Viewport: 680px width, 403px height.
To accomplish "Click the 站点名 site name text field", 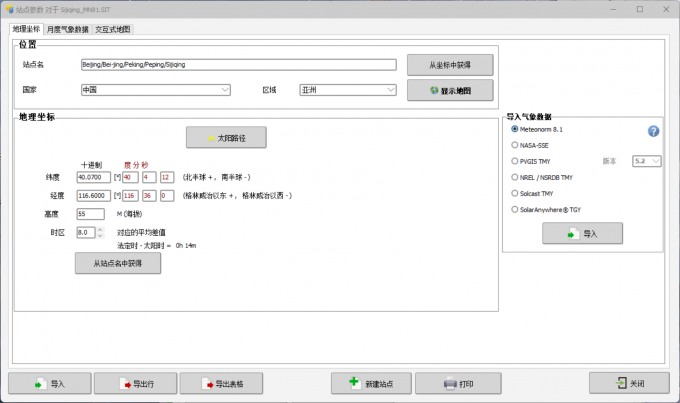I will click(x=238, y=64).
